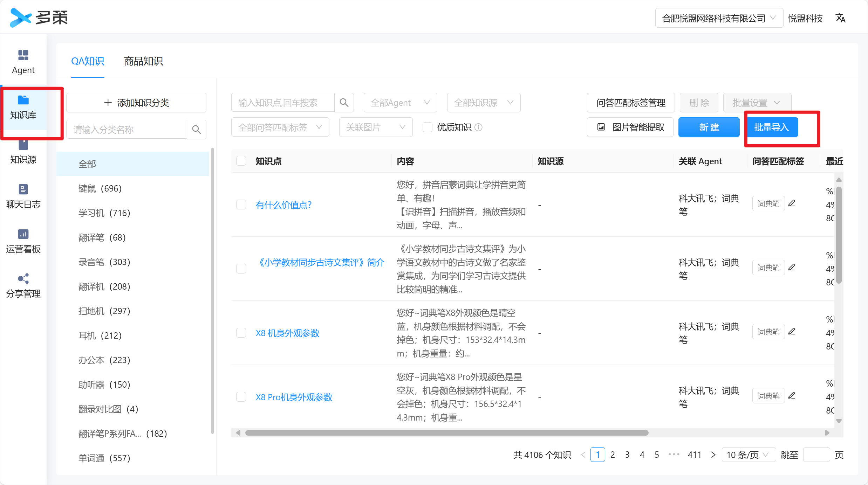Go to page 411
This screenshot has height=485, width=868.
(695, 455)
